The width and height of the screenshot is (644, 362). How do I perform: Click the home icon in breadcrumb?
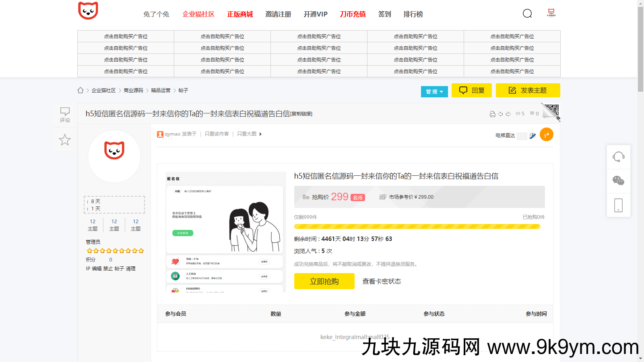[80, 90]
